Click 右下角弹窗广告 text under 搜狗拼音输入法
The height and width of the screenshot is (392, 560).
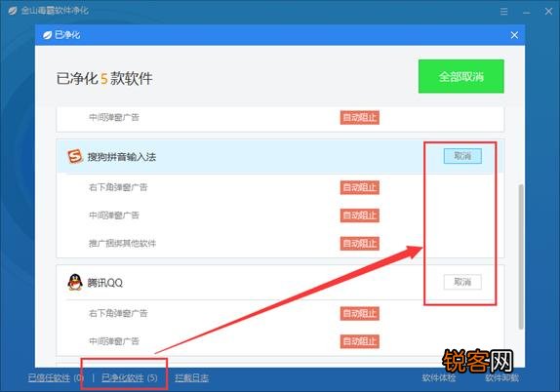click(x=118, y=187)
